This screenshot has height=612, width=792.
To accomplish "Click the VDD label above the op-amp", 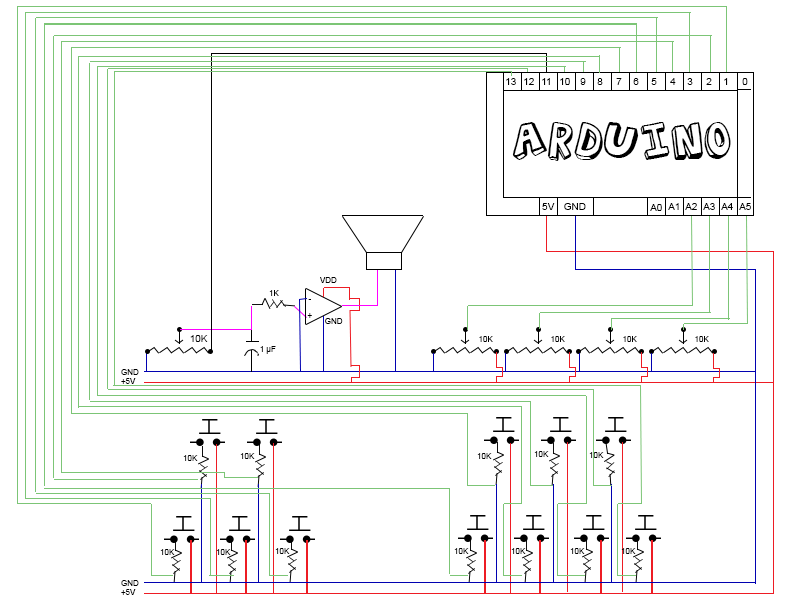I will (x=328, y=280).
